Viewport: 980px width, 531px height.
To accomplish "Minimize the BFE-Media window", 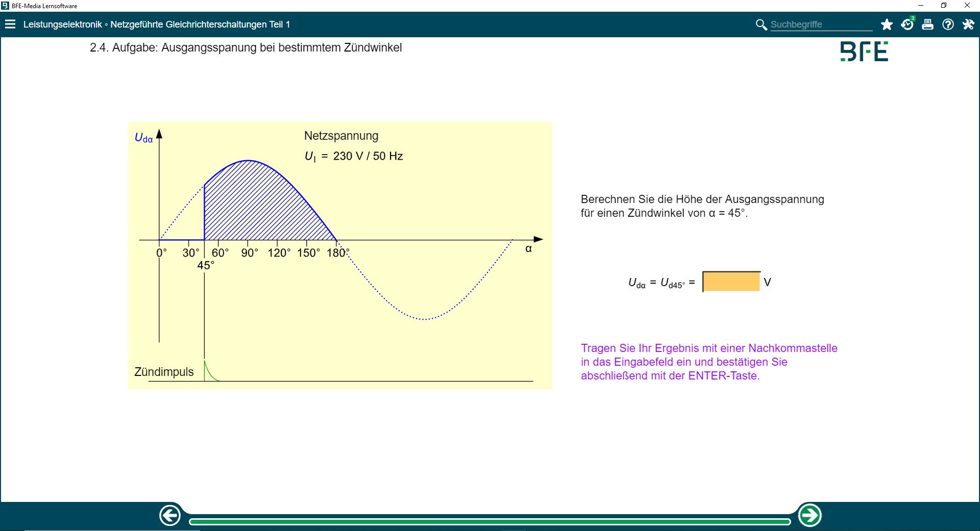I will (921, 6).
